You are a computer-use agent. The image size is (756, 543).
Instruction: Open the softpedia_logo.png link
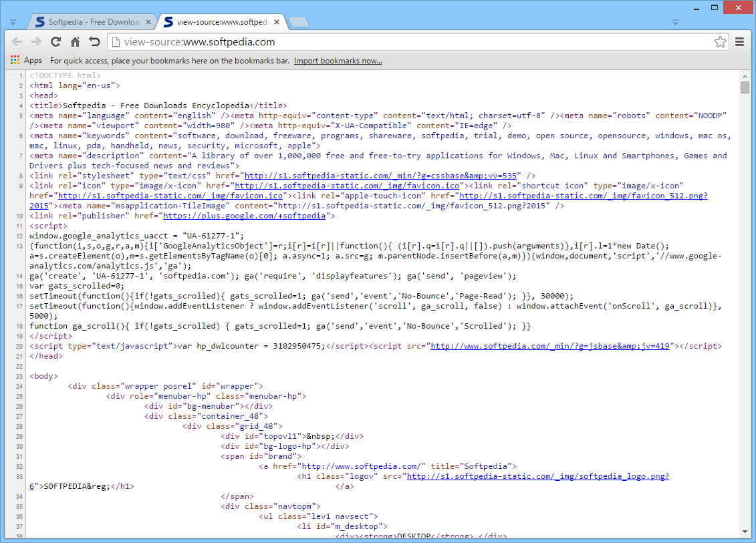[538, 476]
